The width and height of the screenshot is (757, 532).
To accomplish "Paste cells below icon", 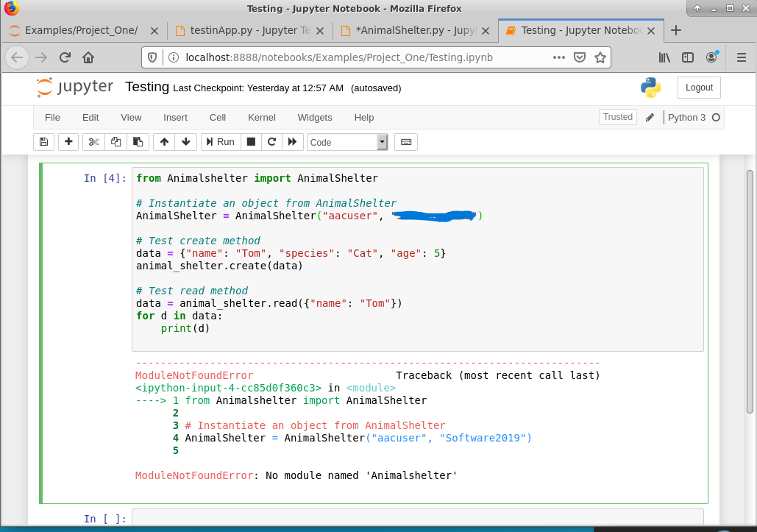I will click(x=138, y=142).
